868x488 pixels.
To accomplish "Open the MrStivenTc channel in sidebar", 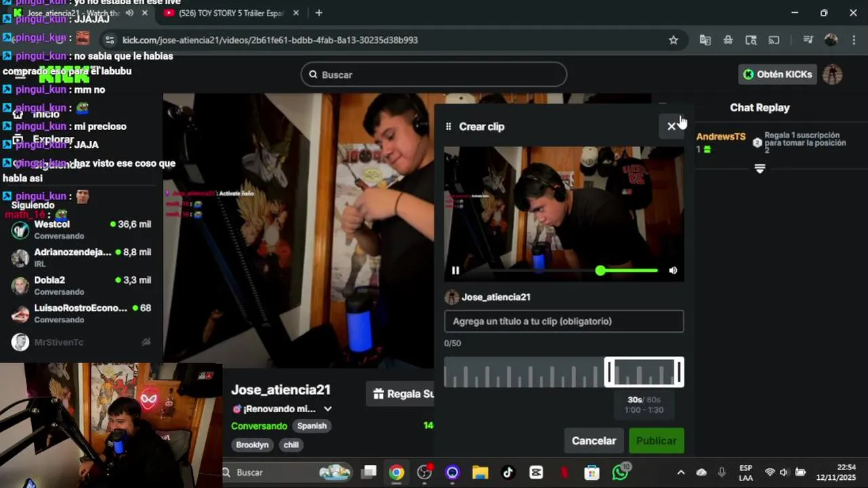I will click(81, 342).
